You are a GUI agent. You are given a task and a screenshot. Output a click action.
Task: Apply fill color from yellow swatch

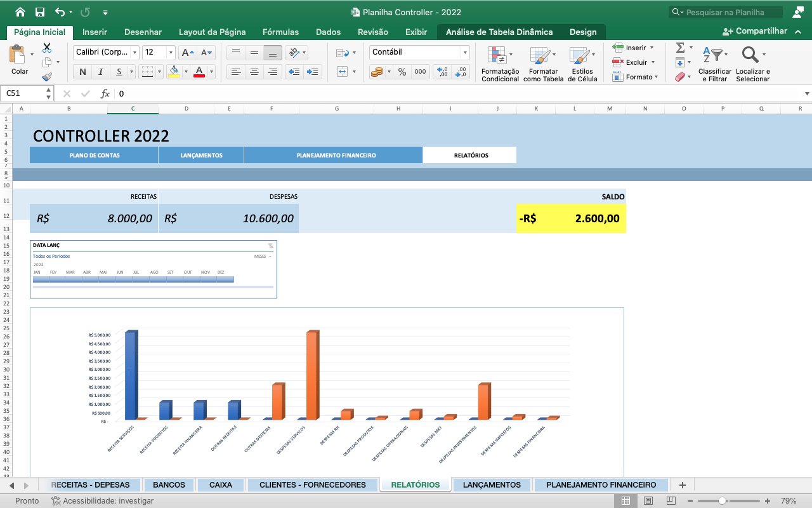point(174,72)
